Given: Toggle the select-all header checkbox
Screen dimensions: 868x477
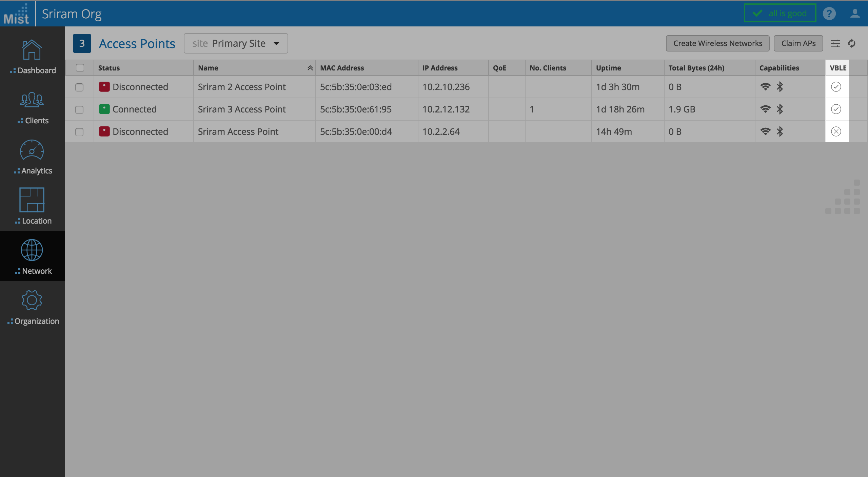Looking at the screenshot, I should click(80, 68).
